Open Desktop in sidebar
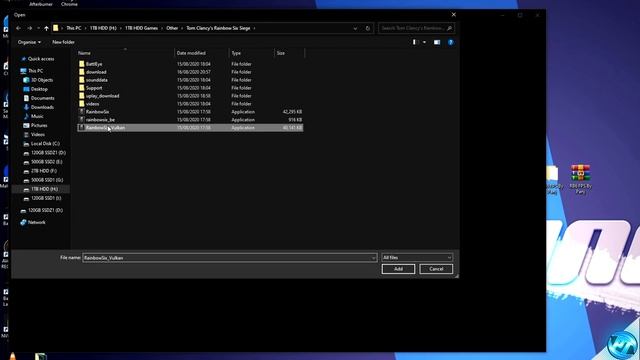640x360 pixels. 39,89
